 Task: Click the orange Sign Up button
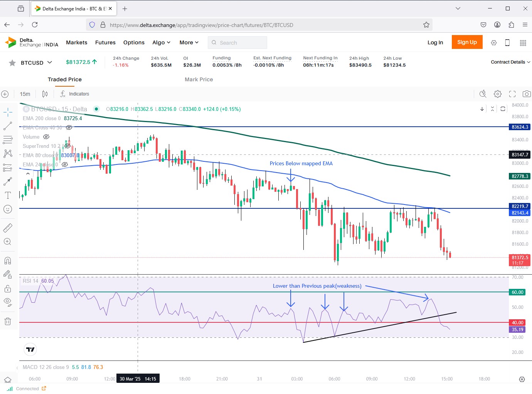[x=467, y=42]
